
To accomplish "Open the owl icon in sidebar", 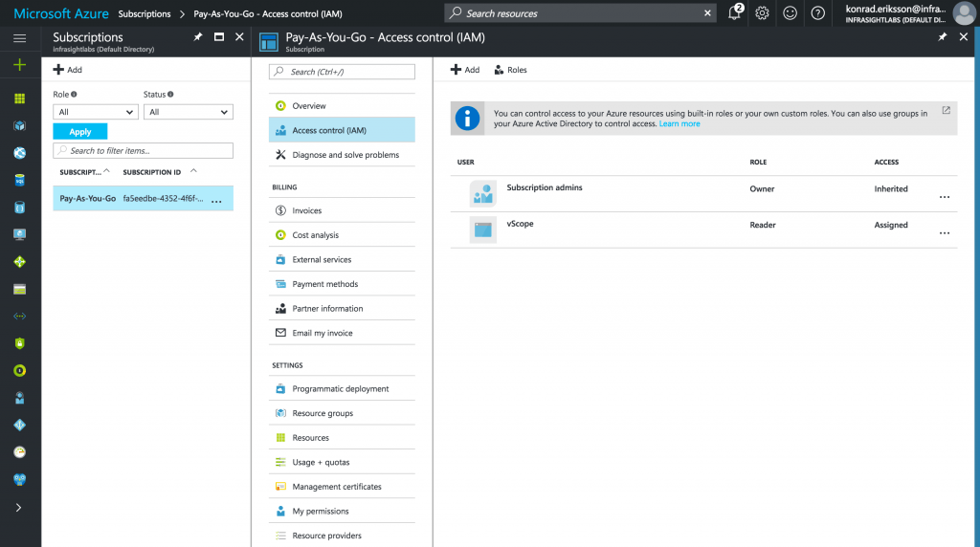I will pyautogui.click(x=19, y=479).
